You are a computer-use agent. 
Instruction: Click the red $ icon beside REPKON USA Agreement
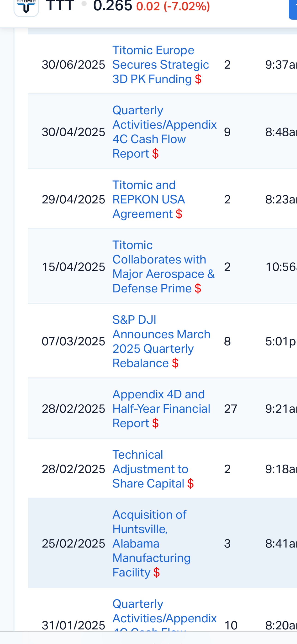(179, 214)
